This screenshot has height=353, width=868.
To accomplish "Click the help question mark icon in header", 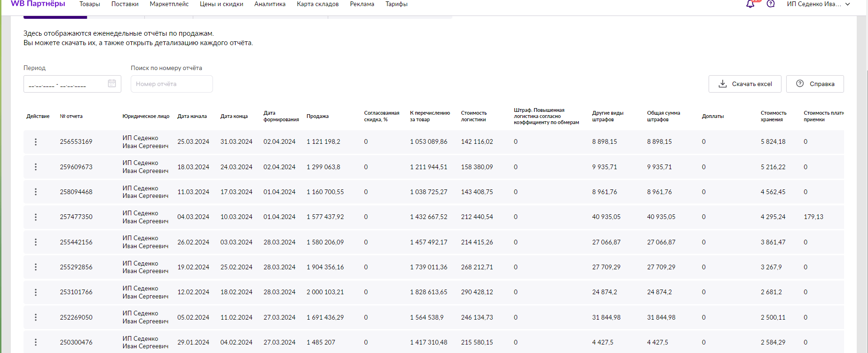I will coord(771,4).
